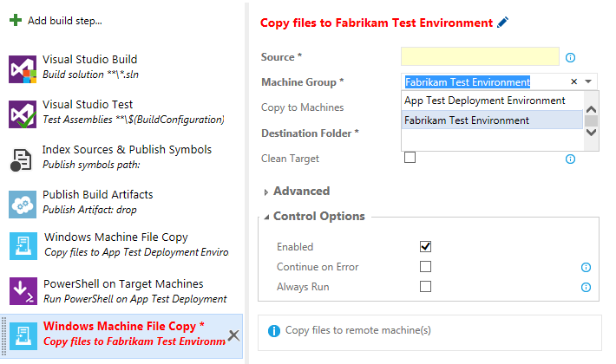
Task: Click the Visual Studio Test step icon
Action: [22, 114]
